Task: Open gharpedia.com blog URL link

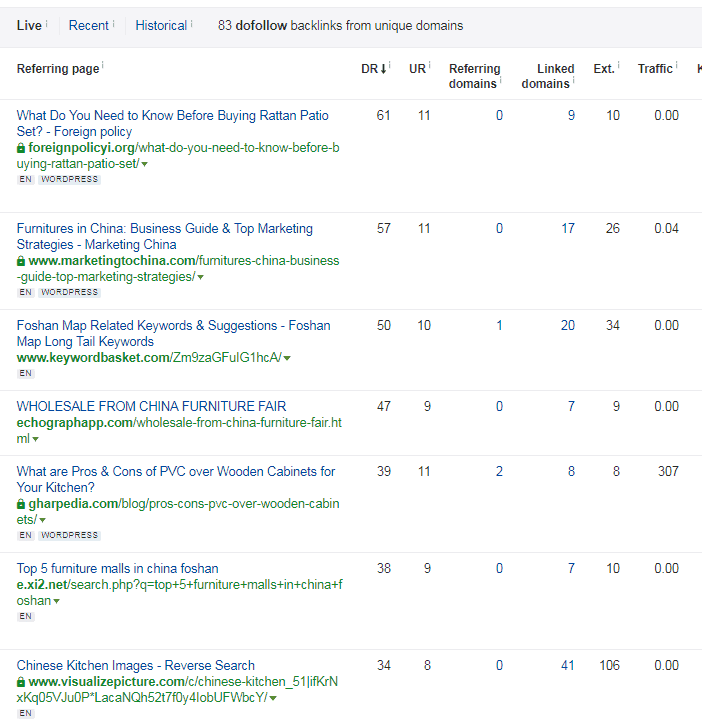Action: pos(178,512)
